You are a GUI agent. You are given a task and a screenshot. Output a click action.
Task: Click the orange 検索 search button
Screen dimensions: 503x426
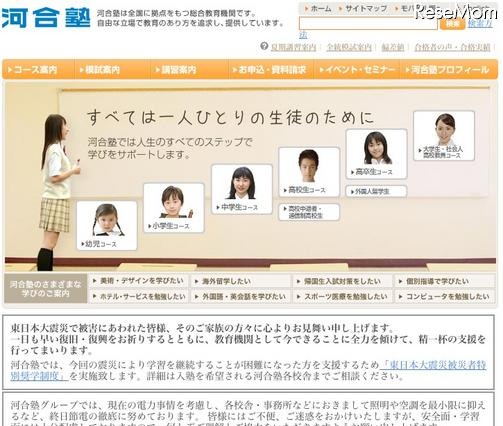pos(452,24)
